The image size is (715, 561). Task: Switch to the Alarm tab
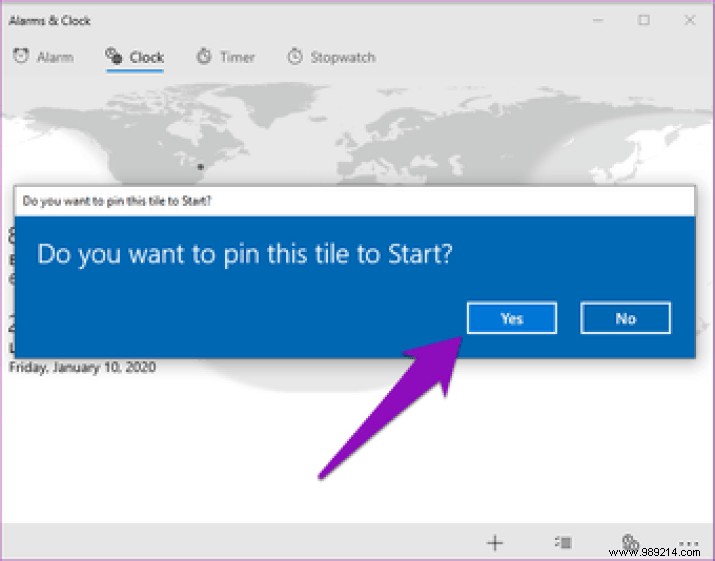click(x=43, y=57)
